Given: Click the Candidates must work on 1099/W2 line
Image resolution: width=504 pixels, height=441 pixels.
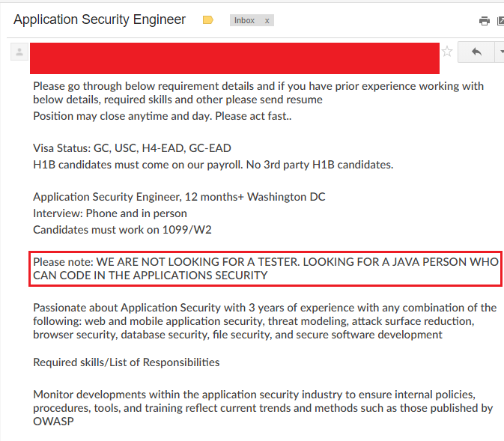Looking at the screenshot, I should (123, 230).
